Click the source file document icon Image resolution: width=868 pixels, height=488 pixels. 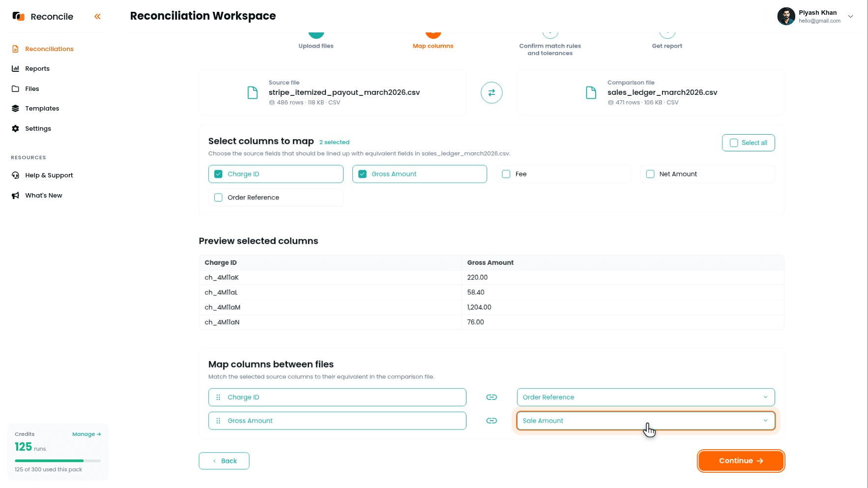pos(253,92)
